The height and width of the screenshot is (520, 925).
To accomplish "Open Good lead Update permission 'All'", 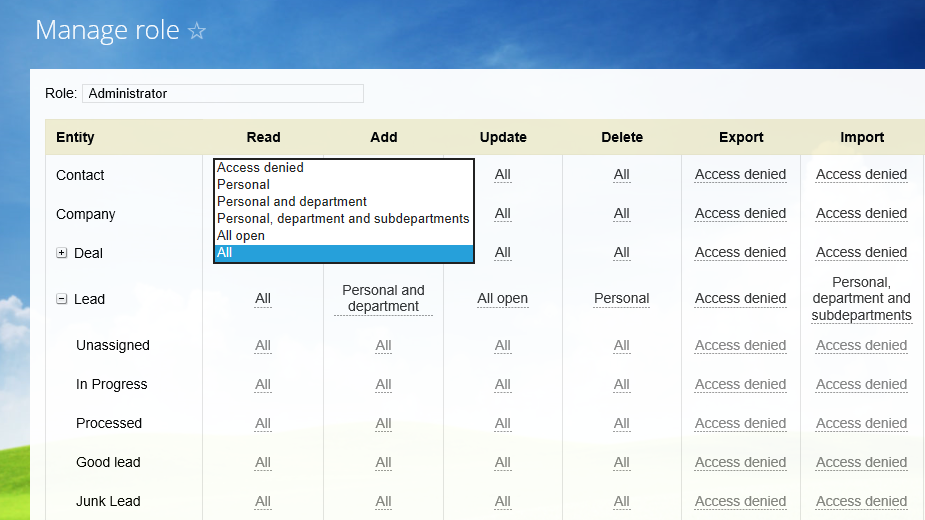I will coord(503,462).
